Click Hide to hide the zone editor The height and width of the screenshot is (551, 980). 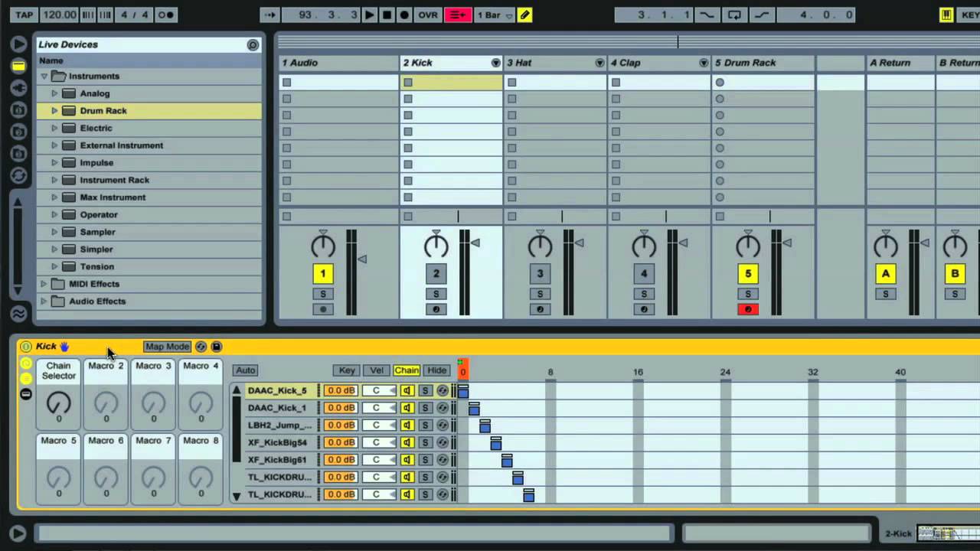(x=436, y=370)
